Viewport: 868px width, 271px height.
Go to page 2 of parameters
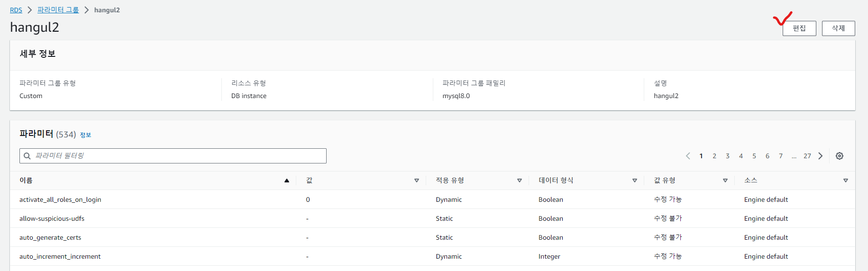click(x=714, y=156)
